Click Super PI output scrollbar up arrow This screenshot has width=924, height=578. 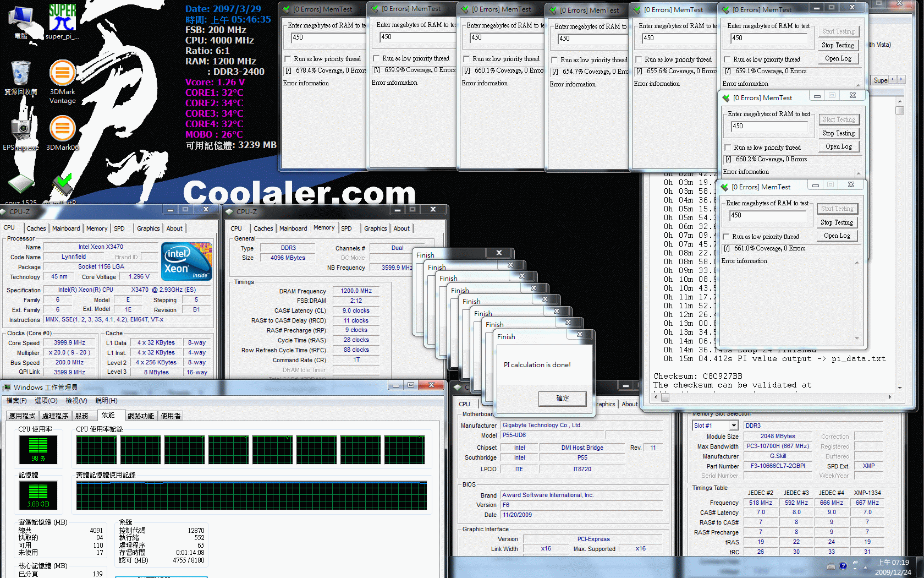pos(900,101)
